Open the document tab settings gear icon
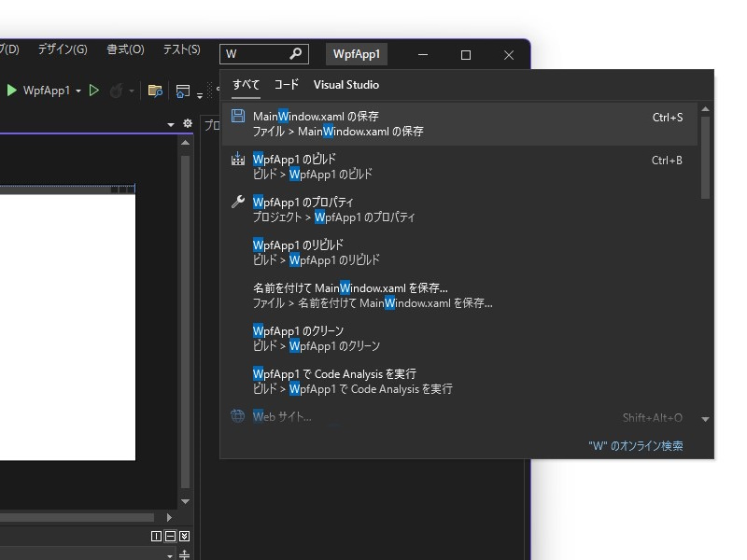Screen dimensions: 747x560 pos(188,124)
